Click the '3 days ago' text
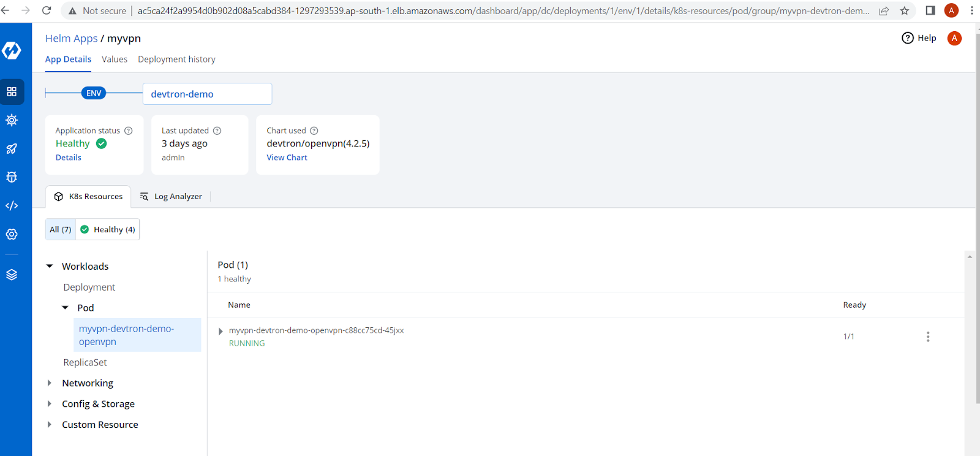This screenshot has width=980, height=456. (x=184, y=143)
